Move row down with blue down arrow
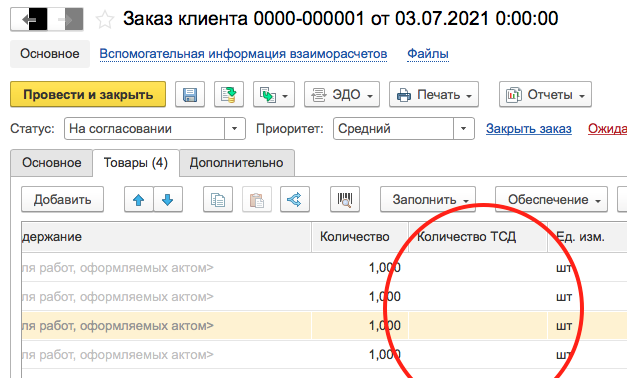The width and height of the screenshot is (627, 378). tap(168, 199)
